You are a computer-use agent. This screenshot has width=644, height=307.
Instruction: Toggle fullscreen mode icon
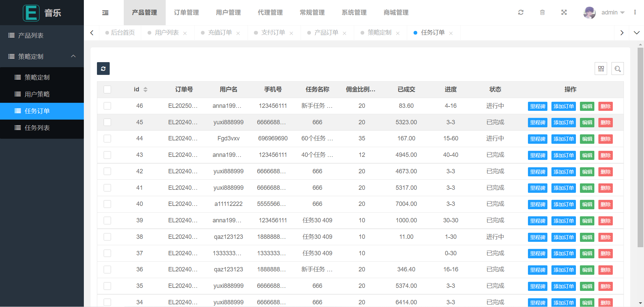pyautogui.click(x=564, y=12)
